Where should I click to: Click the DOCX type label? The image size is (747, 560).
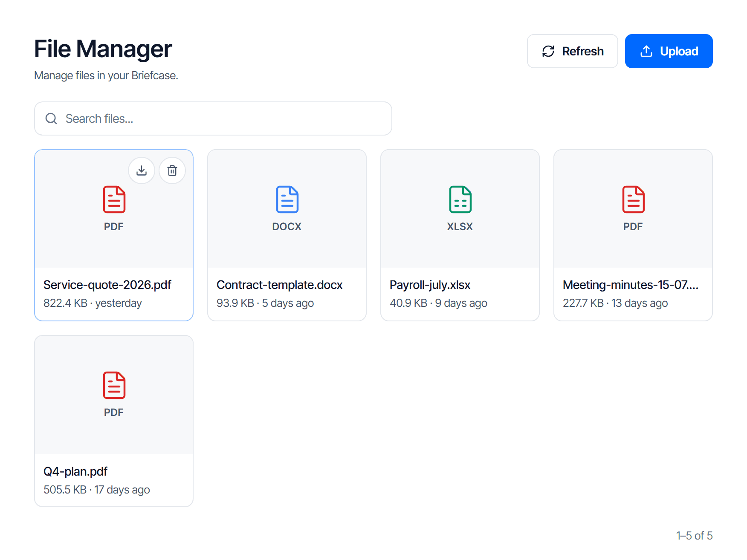pos(287,227)
